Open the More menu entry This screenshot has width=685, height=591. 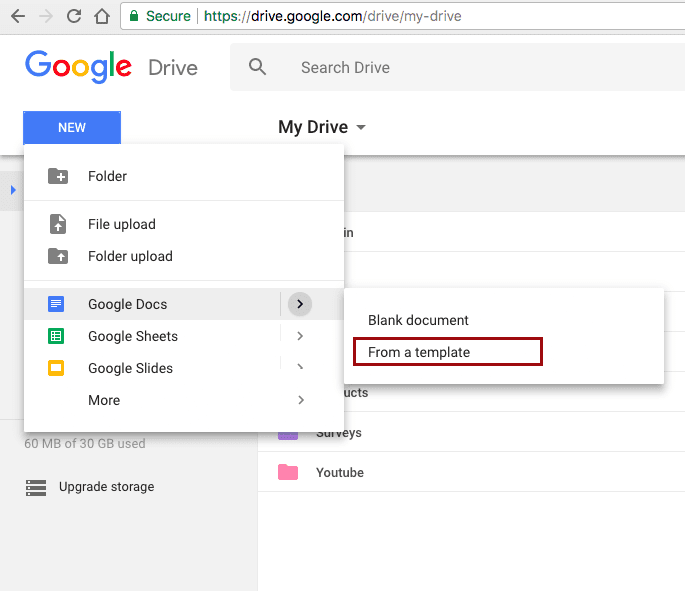click(184, 400)
